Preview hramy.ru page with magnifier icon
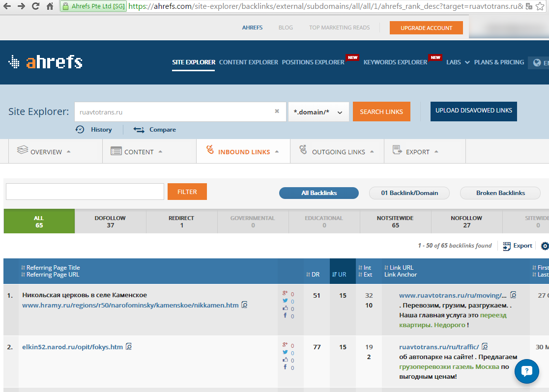 pyautogui.click(x=244, y=305)
